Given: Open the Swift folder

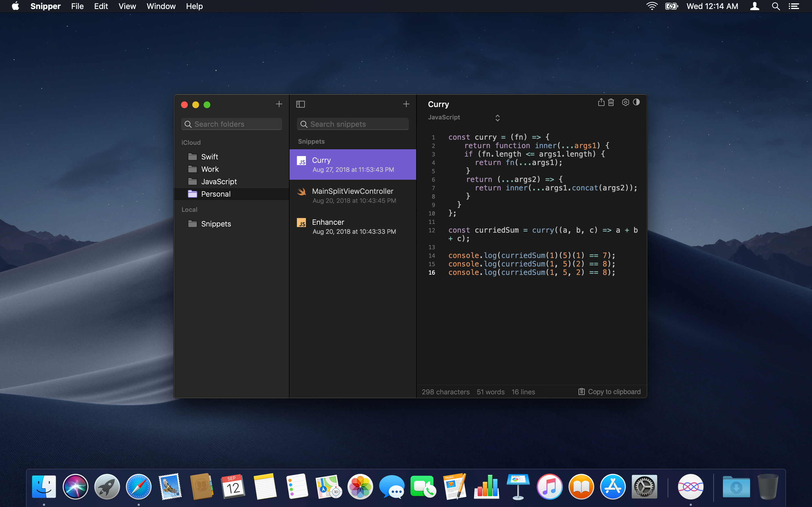Looking at the screenshot, I should 209,157.
